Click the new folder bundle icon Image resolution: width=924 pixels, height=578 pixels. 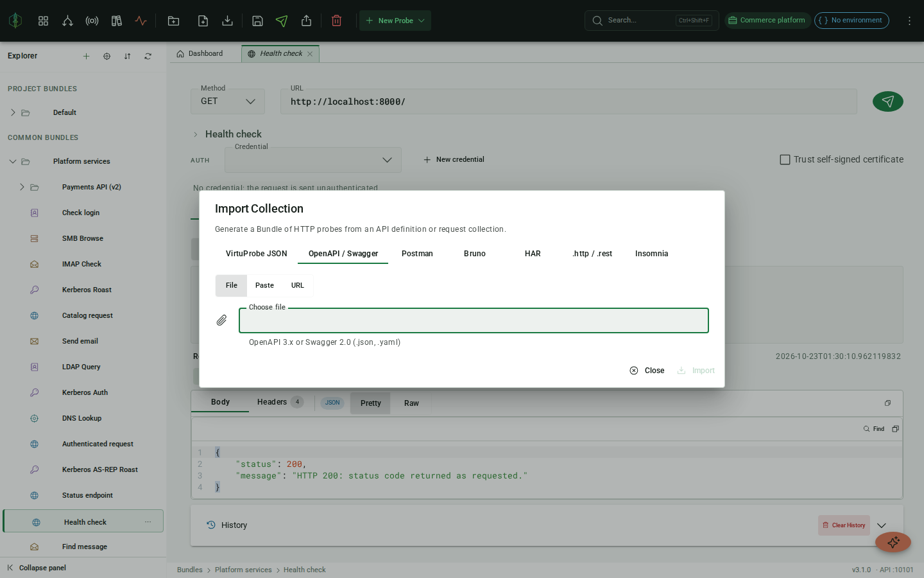point(173,21)
